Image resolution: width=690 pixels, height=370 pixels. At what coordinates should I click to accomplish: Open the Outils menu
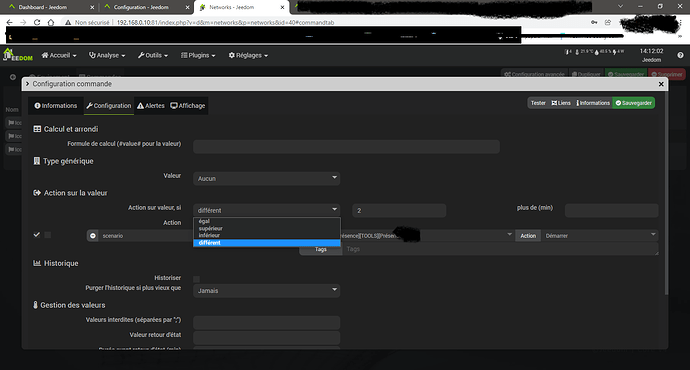153,55
